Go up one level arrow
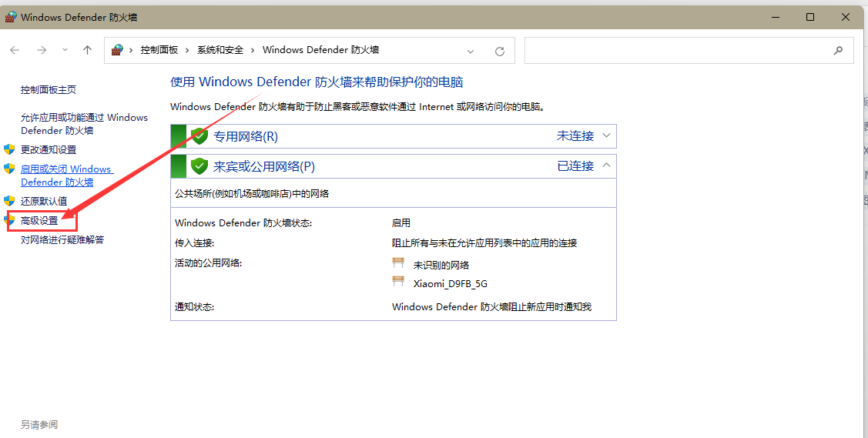The height and width of the screenshot is (438, 868). coord(88,50)
